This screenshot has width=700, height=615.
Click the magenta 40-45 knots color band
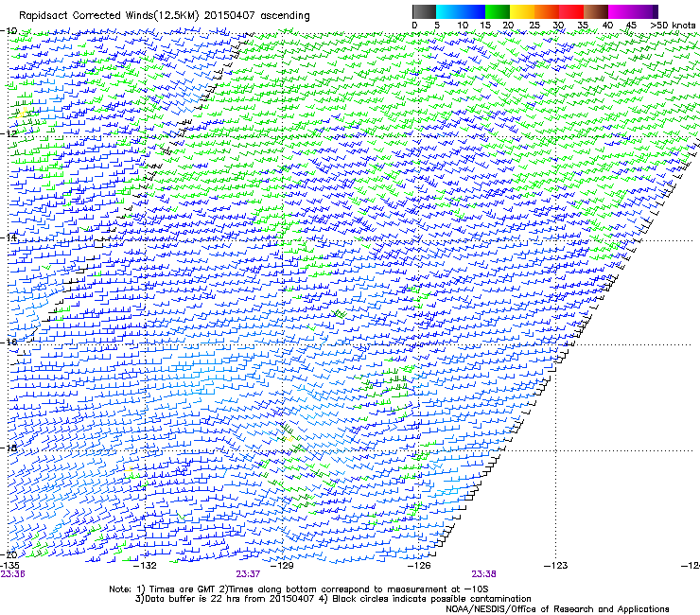(x=621, y=11)
